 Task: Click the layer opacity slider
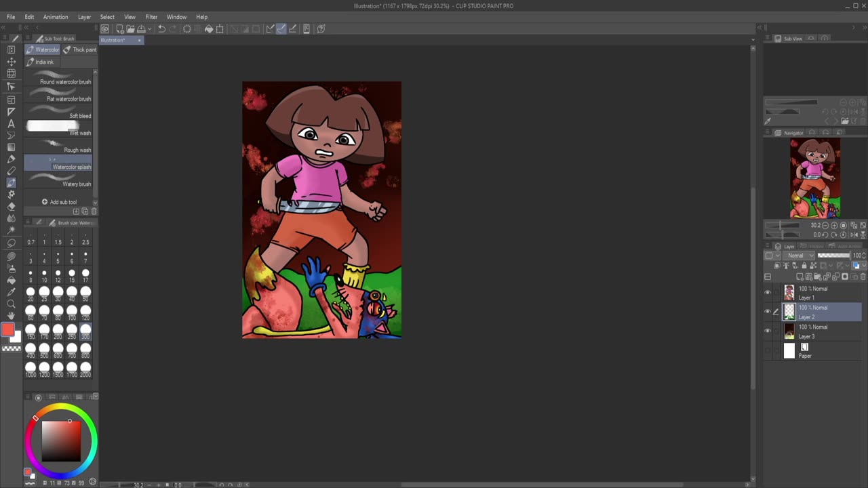pos(833,256)
